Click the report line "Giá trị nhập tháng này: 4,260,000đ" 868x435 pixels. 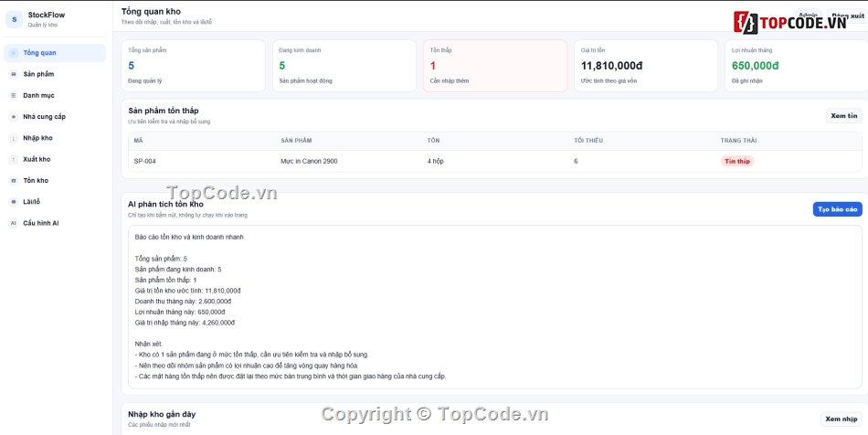pos(185,323)
